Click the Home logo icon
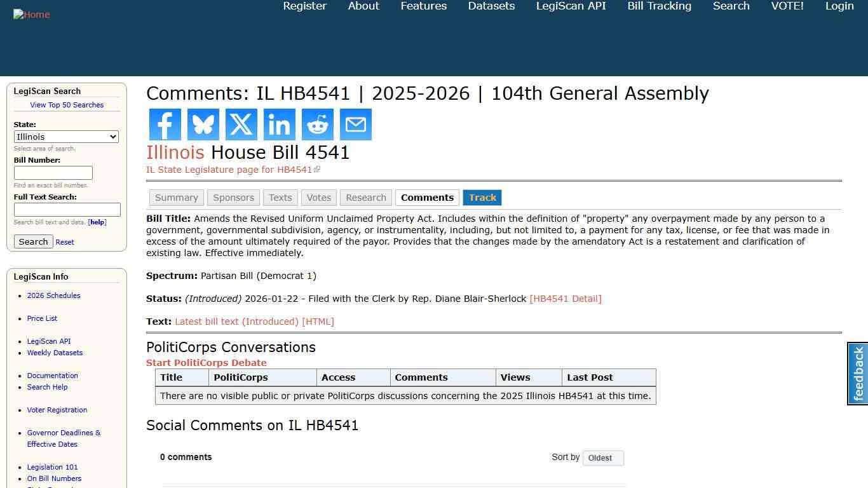 coord(31,14)
